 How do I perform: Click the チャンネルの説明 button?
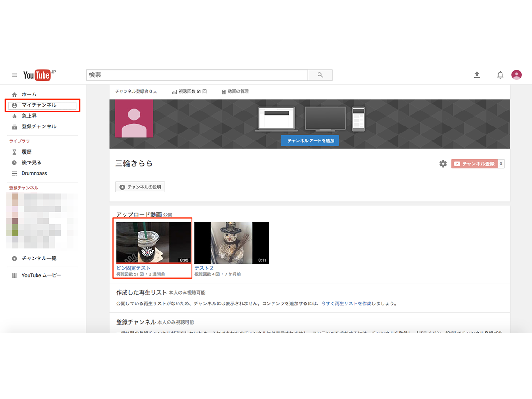(x=140, y=187)
